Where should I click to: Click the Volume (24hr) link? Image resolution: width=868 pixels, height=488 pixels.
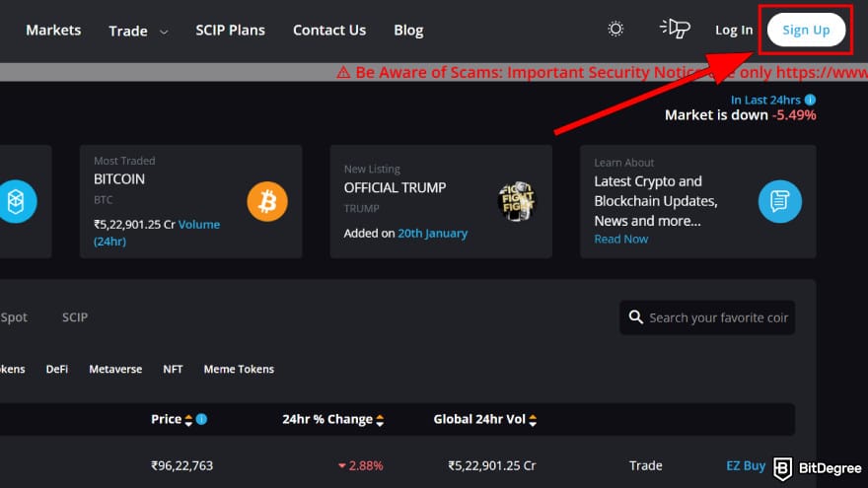[157, 233]
